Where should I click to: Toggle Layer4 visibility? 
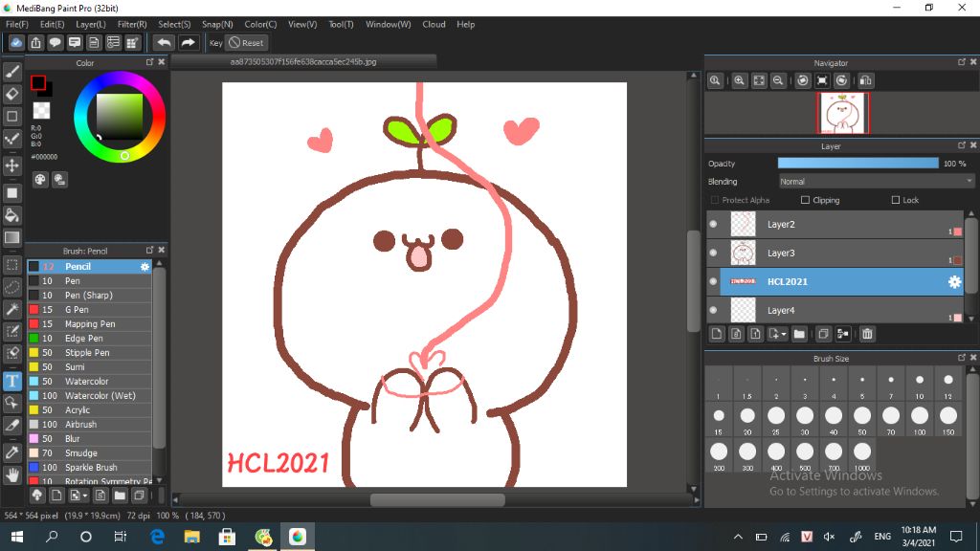(x=713, y=311)
